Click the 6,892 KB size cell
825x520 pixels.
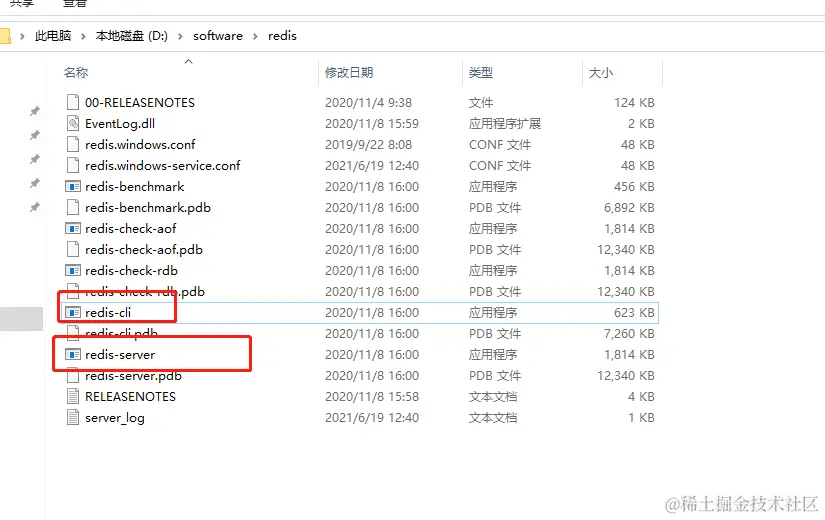[629, 208]
